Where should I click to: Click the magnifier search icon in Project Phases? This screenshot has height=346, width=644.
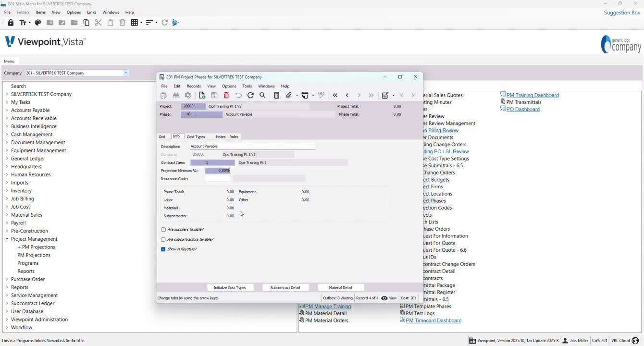click(262, 95)
